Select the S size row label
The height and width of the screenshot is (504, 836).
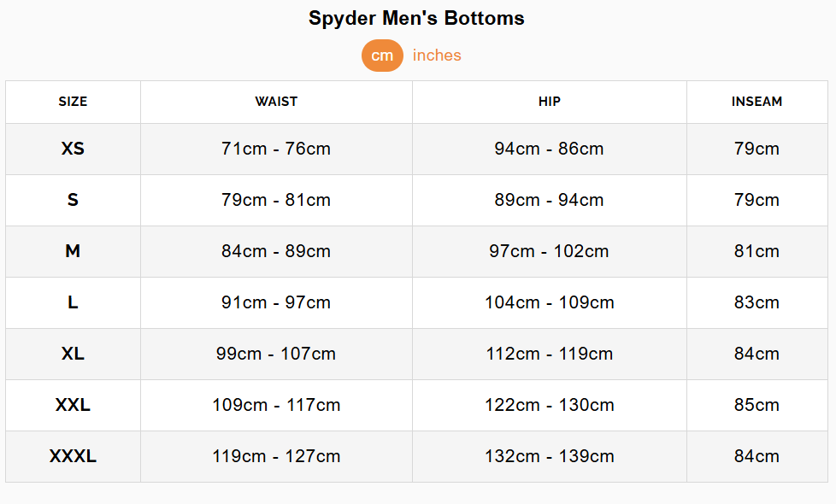73,200
